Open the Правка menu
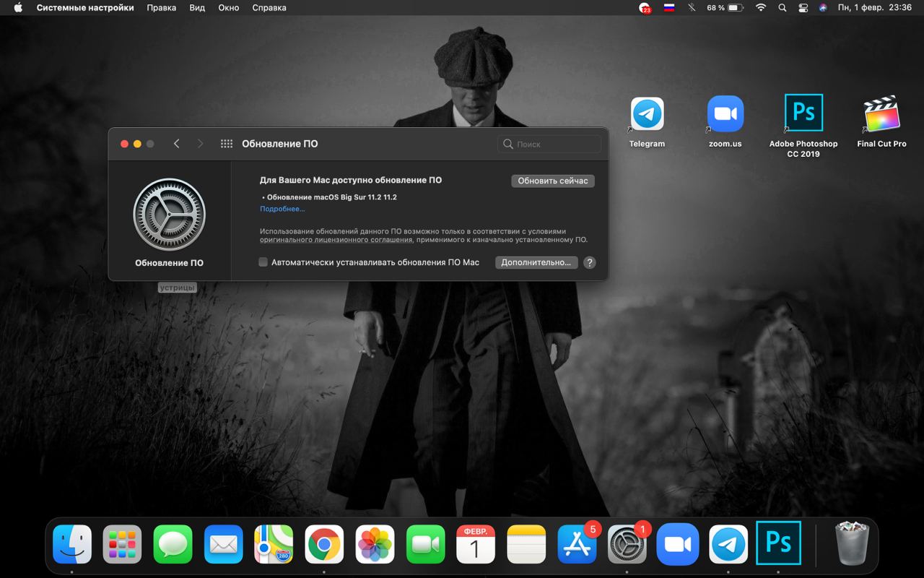Image resolution: width=924 pixels, height=578 pixels. 161,8
